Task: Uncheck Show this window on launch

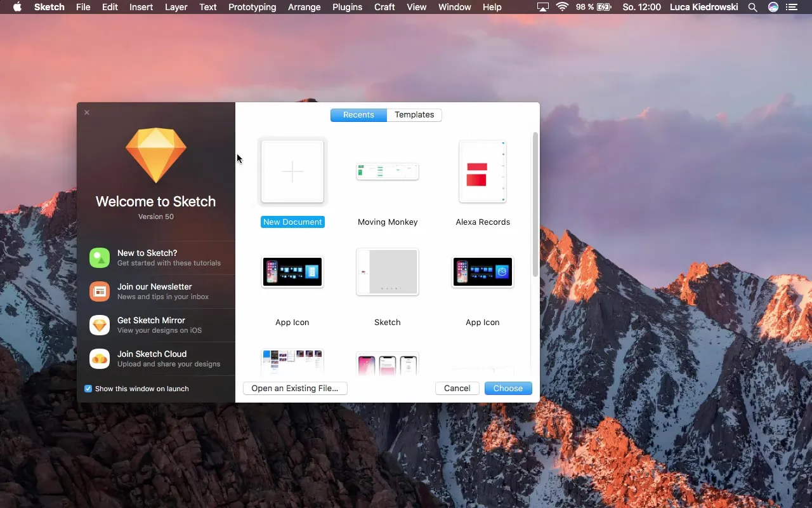Action: pyautogui.click(x=88, y=389)
